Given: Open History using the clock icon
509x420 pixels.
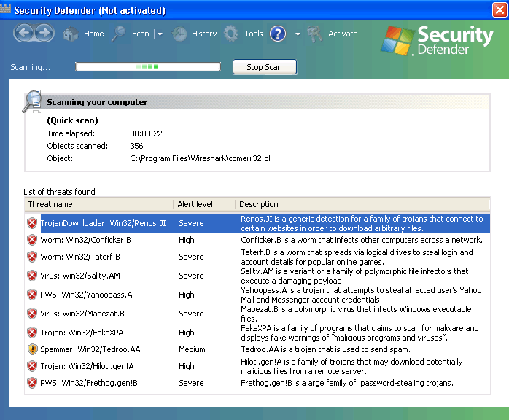Looking at the screenshot, I should [x=179, y=34].
